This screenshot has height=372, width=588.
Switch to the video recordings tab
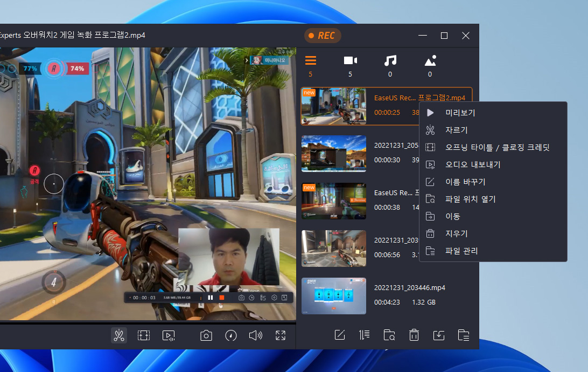350,65
